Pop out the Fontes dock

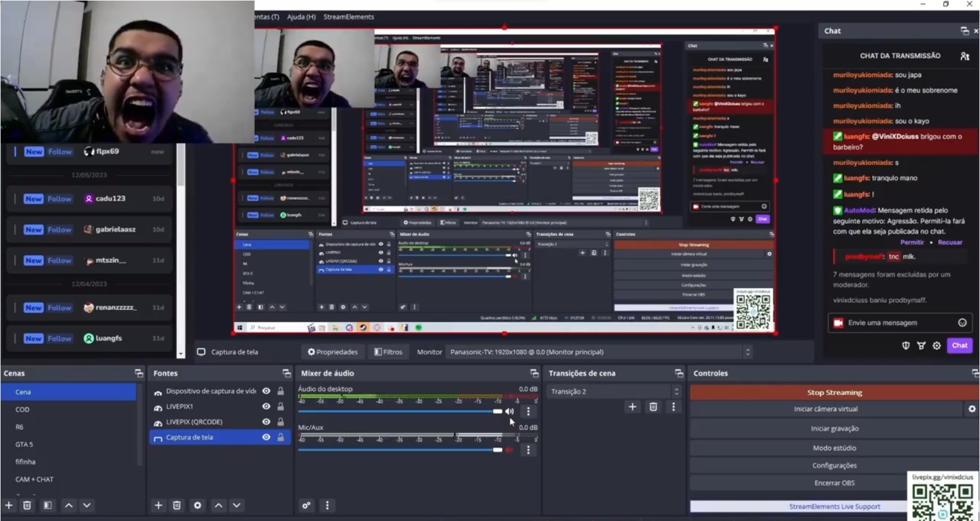pos(286,373)
